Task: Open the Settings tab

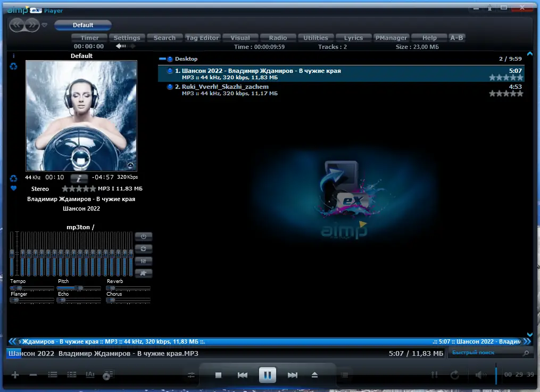Action: [x=127, y=38]
